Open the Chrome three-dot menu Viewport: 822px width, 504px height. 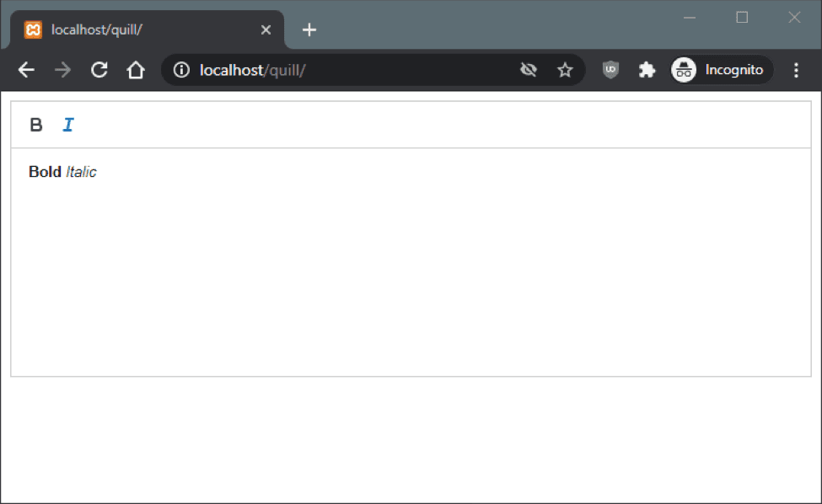[x=796, y=70]
